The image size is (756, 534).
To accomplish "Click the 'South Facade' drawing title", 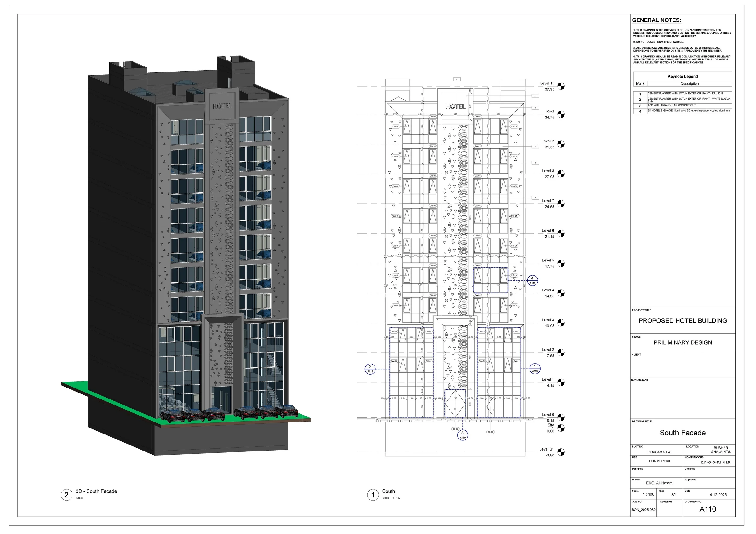I will point(683,433).
